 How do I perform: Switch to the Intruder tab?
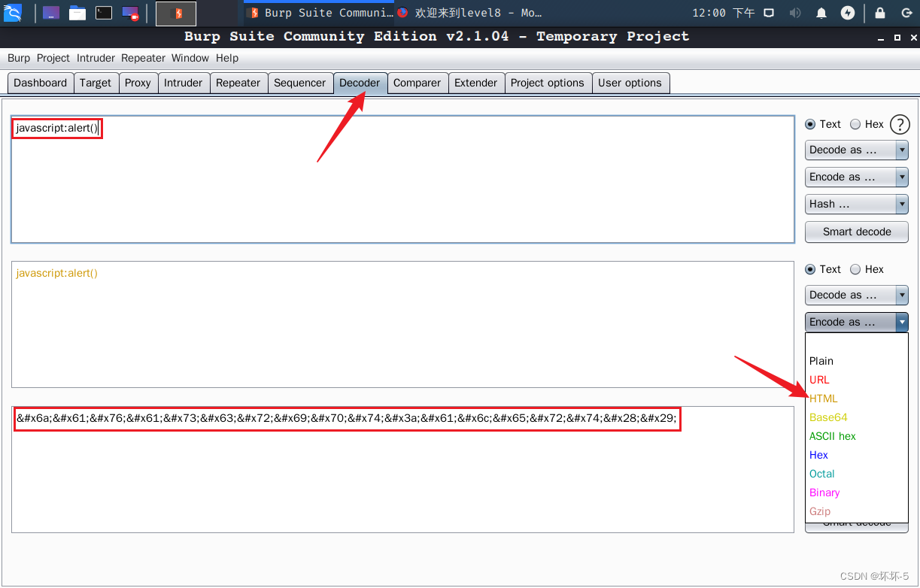point(183,83)
